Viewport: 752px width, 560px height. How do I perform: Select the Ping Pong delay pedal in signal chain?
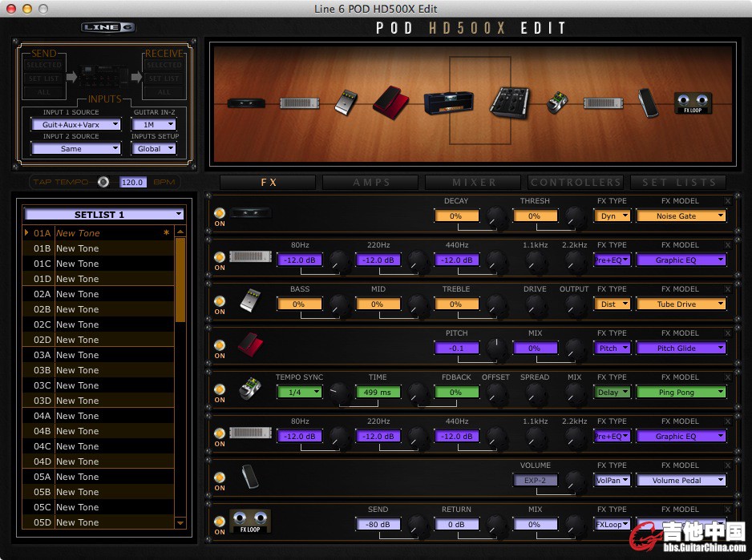click(x=557, y=102)
